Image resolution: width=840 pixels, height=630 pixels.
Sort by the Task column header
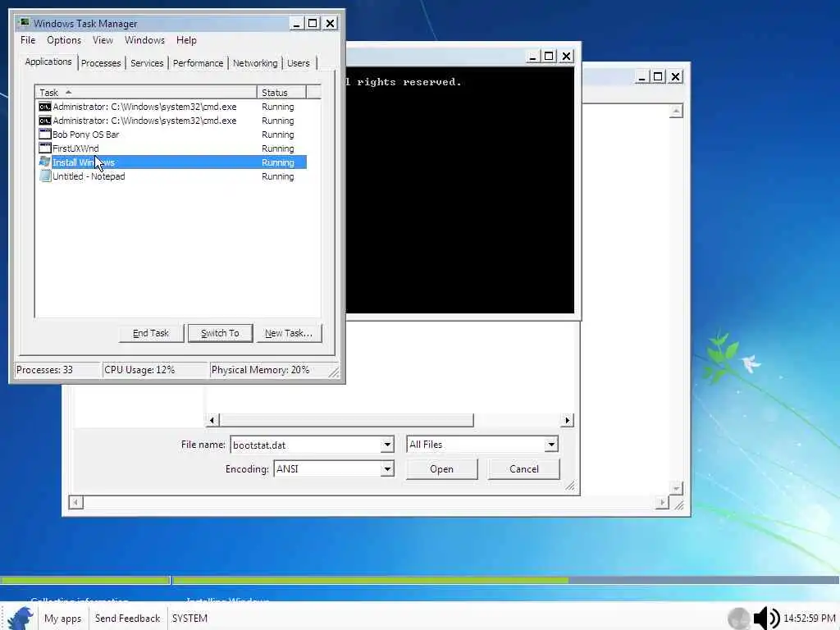pos(146,92)
